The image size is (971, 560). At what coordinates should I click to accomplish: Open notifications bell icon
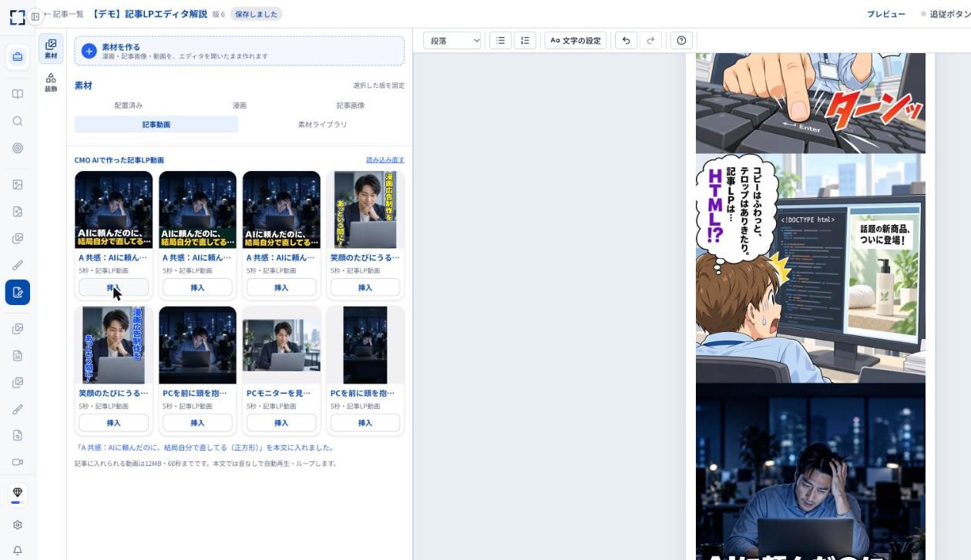click(18, 552)
